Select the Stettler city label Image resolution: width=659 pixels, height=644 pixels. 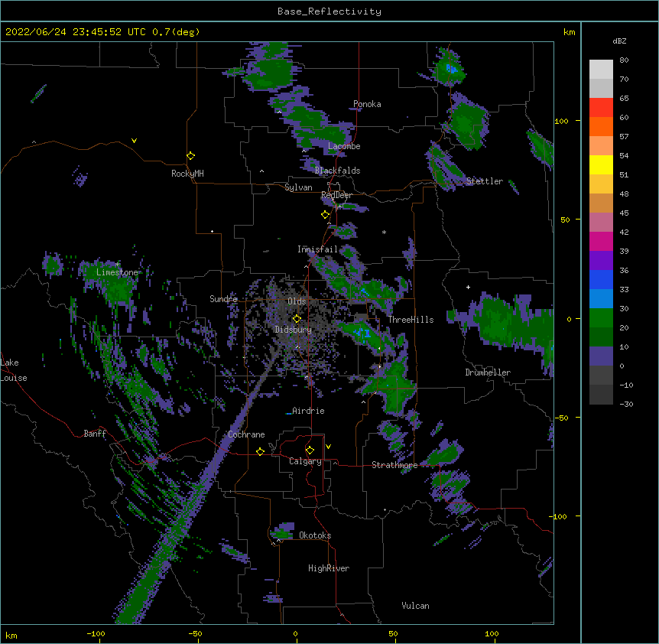pos(484,181)
